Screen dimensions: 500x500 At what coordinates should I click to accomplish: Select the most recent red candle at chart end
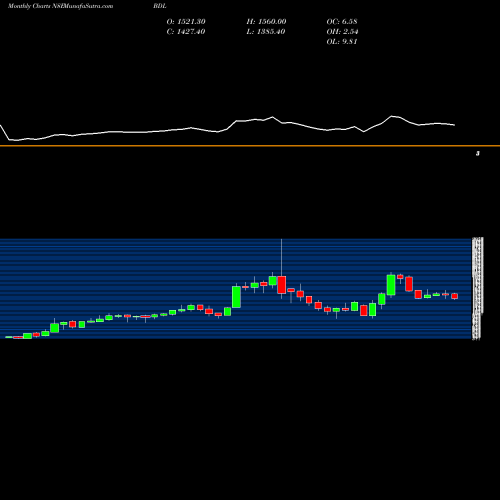[455, 296]
